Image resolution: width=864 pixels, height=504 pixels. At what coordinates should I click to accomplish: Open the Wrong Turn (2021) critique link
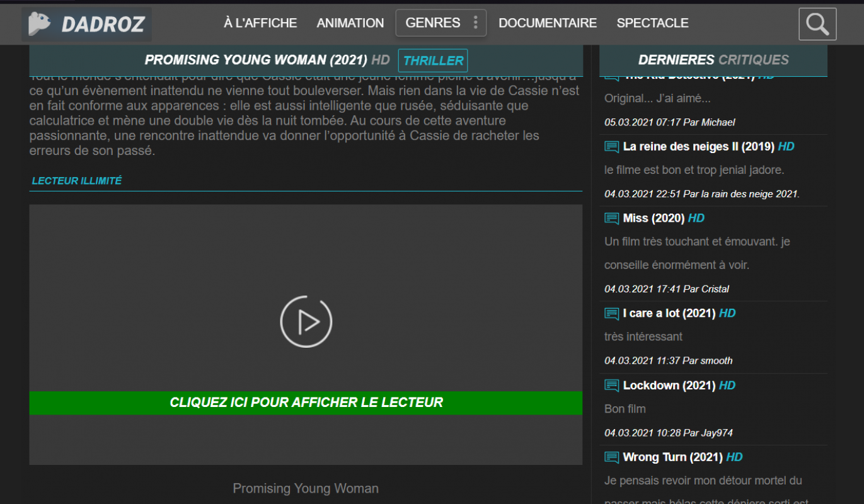point(673,457)
